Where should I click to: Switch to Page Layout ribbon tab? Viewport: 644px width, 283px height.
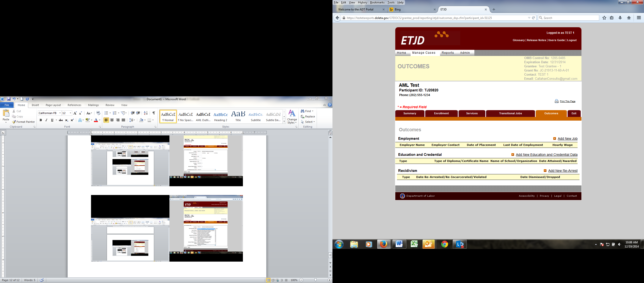[53, 105]
